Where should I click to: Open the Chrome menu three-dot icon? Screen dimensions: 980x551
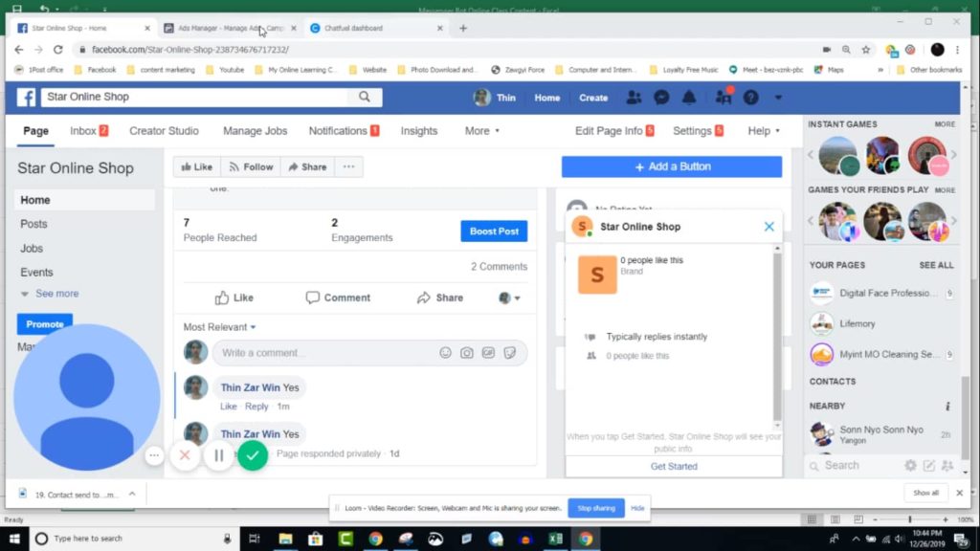(x=957, y=50)
